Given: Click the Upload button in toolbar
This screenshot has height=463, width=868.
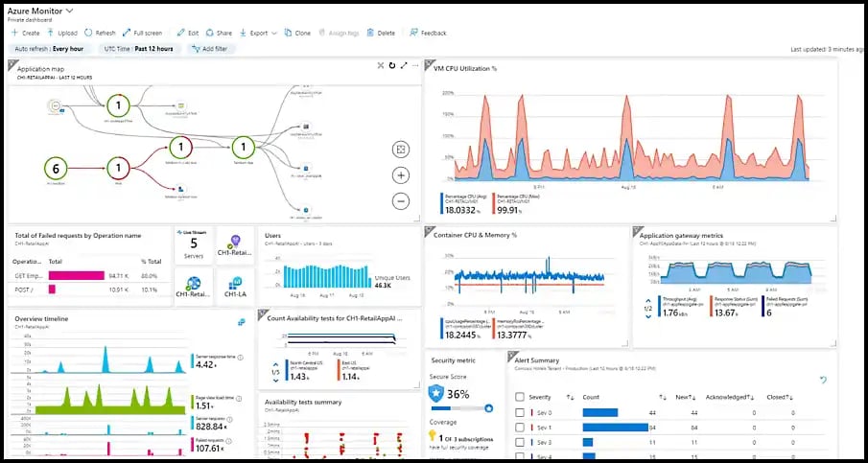Looking at the screenshot, I should pos(62,33).
